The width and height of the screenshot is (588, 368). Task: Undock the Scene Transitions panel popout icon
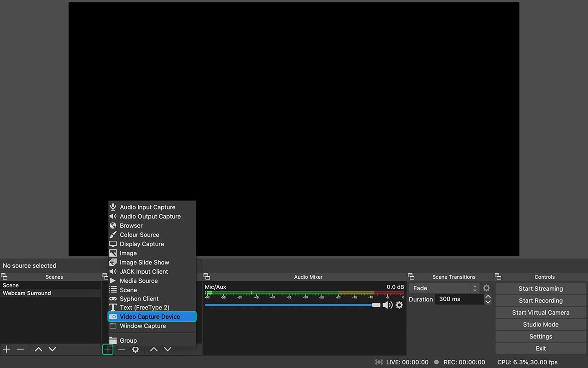click(x=411, y=276)
